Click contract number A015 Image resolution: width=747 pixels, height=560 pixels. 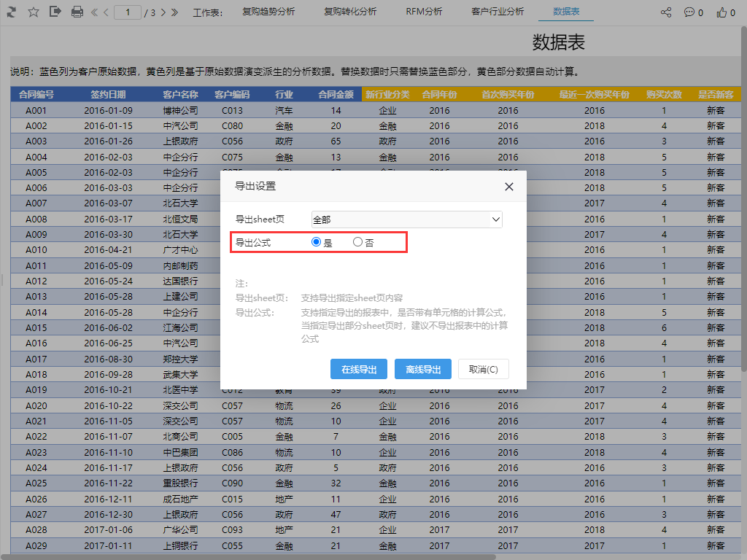(36, 327)
